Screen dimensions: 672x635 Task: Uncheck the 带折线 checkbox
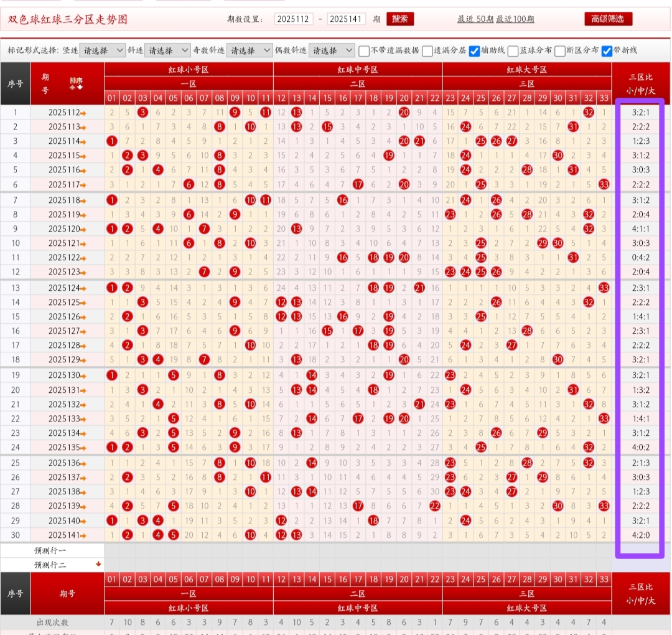point(607,51)
